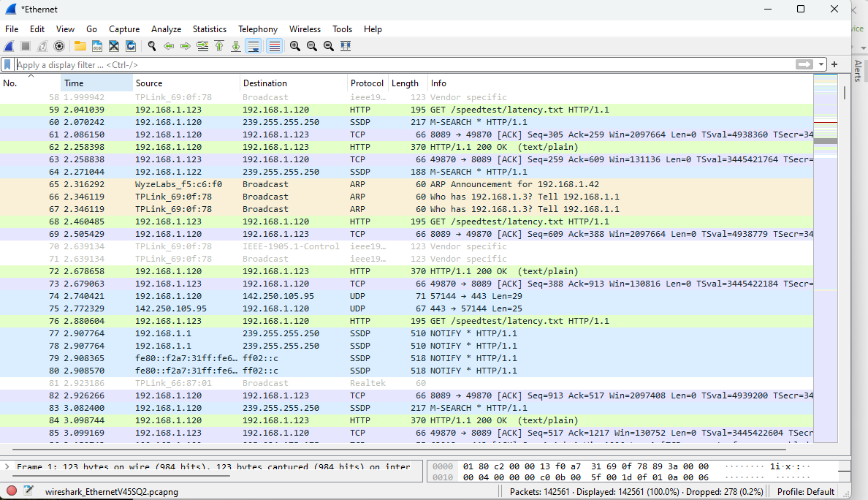Open capture options gear icon
The image size is (868, 500).
pyautogui.click(x=59, y=46)
